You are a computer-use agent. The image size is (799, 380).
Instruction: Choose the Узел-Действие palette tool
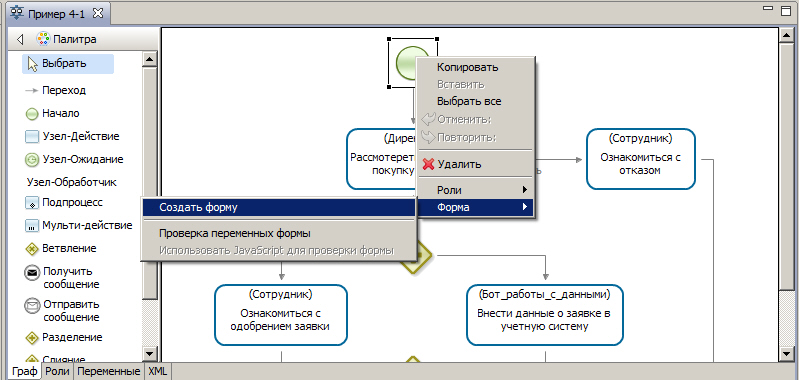pyautogui.click(x=72, y=137)
